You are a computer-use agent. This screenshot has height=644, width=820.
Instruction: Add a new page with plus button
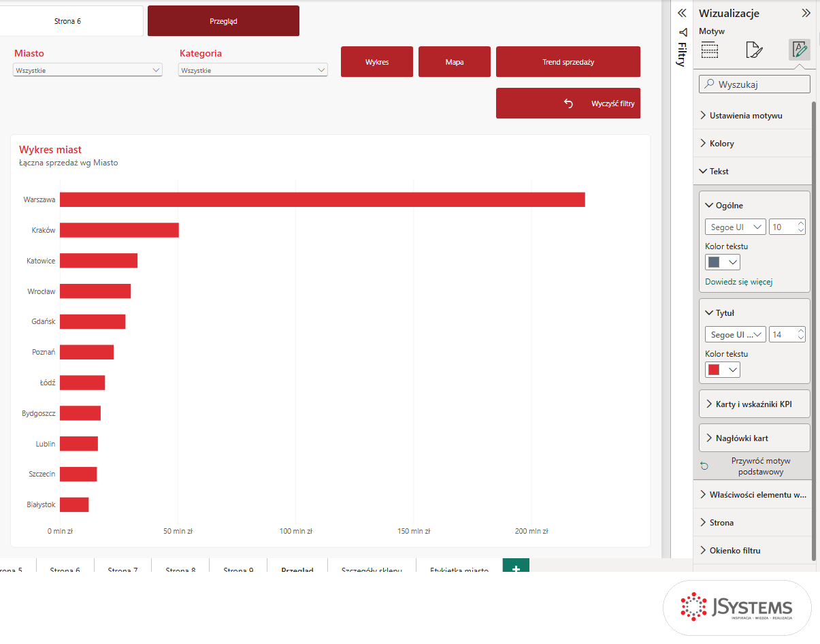516,567
